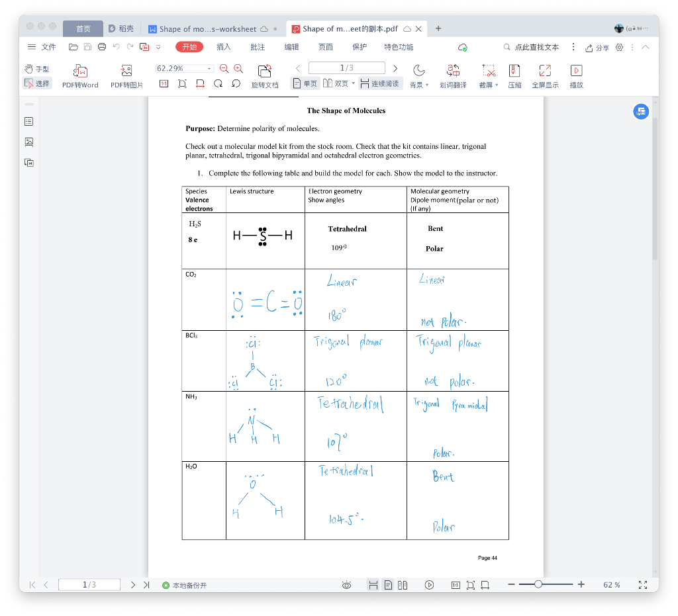
Task: Click the open folder icon
Action: [x=73, y=47]
